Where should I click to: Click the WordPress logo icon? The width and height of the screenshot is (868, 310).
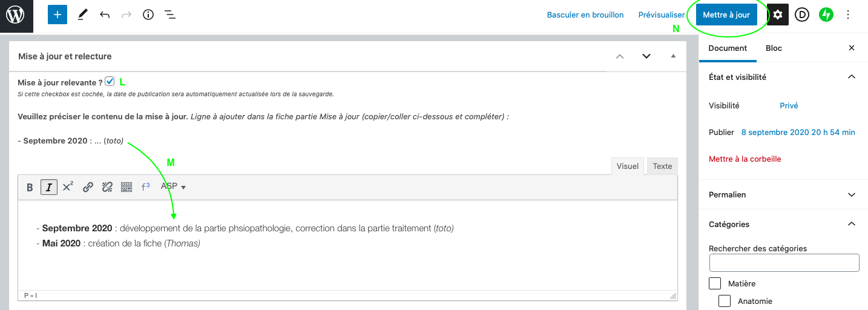tap(16, 16)
